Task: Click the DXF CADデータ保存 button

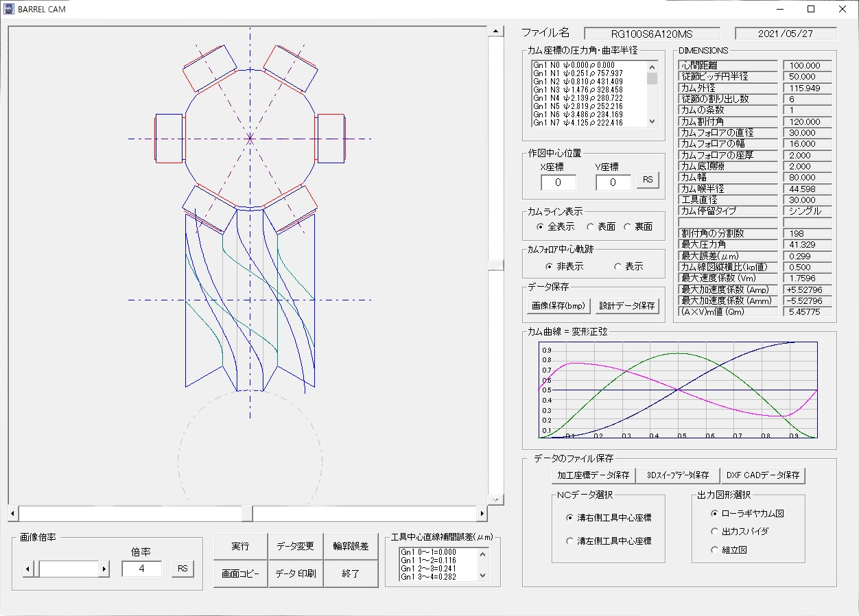Action: click(762, 475)
